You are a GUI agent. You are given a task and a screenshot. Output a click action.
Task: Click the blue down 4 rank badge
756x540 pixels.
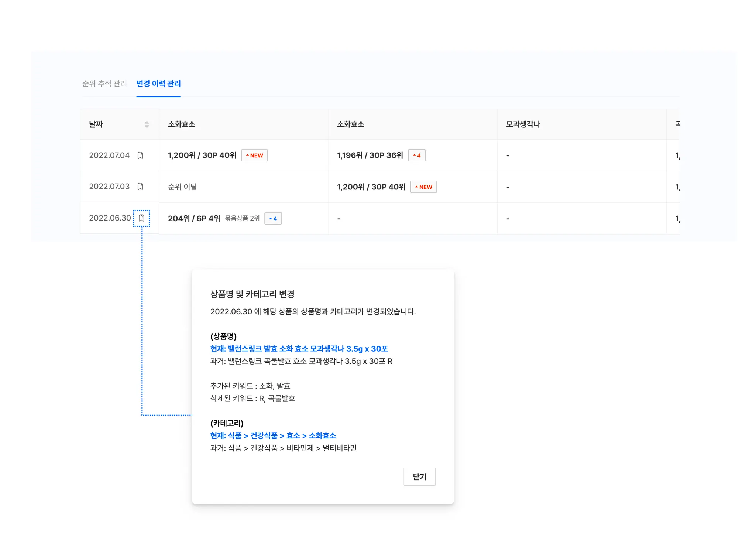273,219
